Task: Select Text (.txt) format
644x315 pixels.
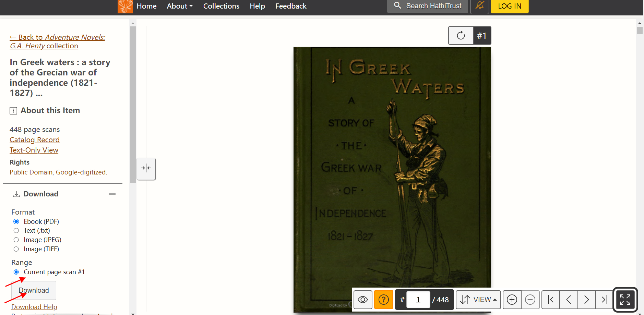Action: tap(16, 230)
